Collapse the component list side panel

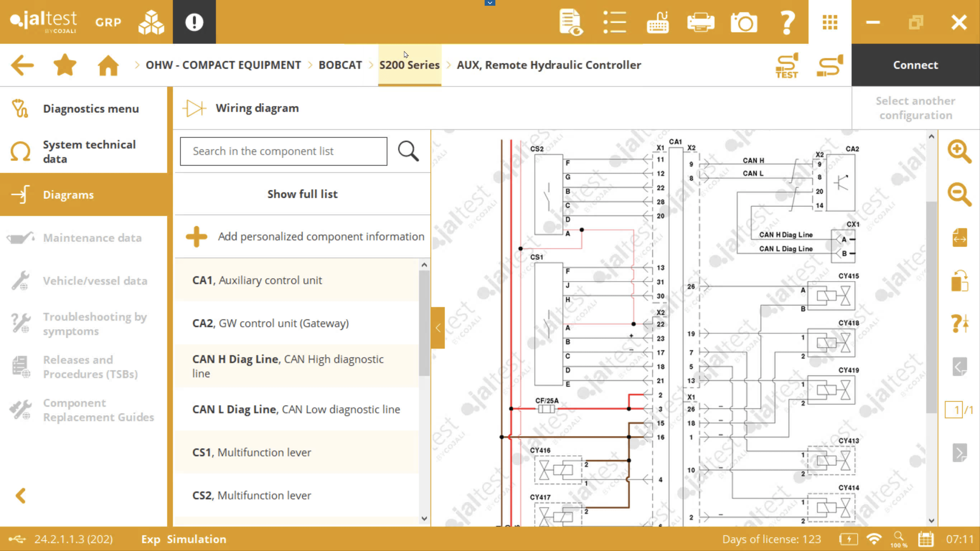[x=438, y=328]
